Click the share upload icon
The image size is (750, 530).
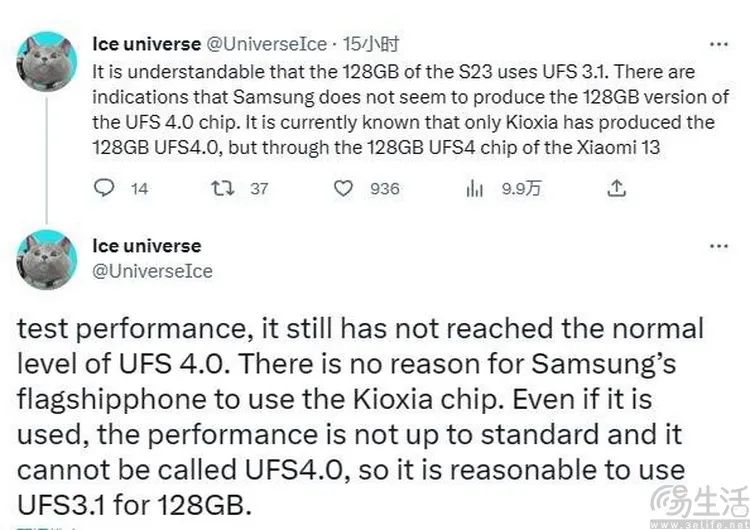pyautogui.click(x=617, y=188)
